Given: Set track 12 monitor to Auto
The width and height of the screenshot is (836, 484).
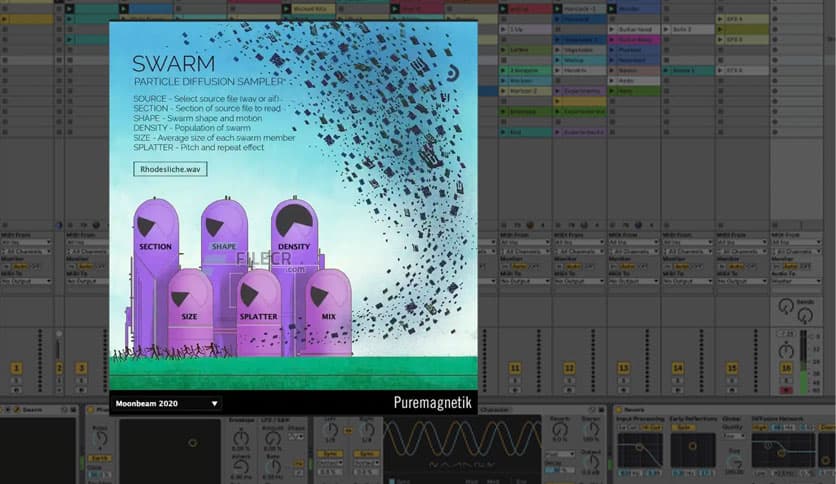Looking at the screenshot, I should pos(572,266).
